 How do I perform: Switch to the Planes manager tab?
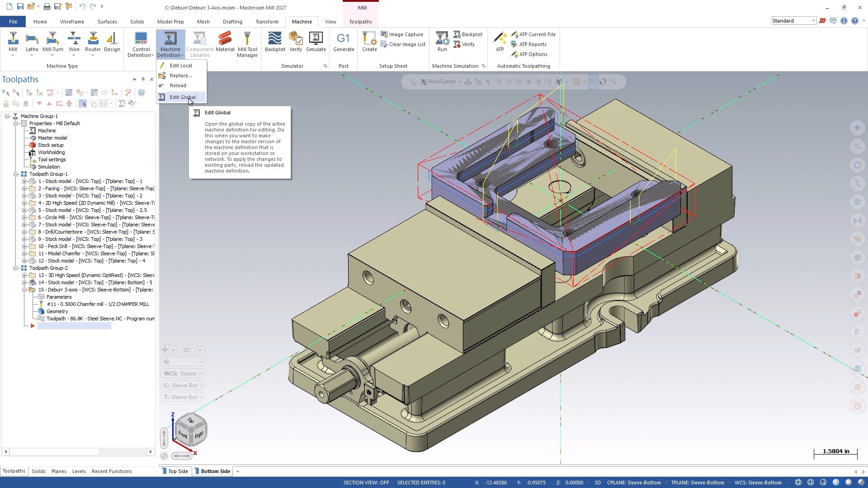(x=59, y=471)
